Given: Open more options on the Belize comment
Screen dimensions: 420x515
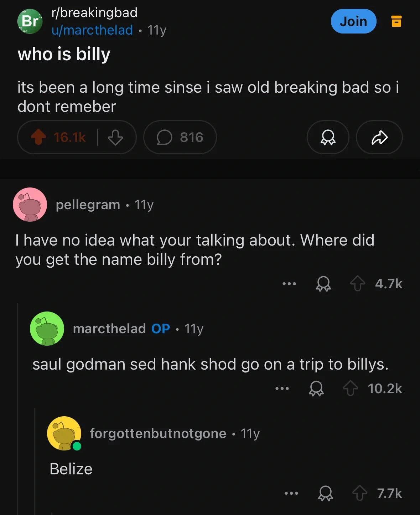Looking at the screenshot, I should click(x=291, y=494).
